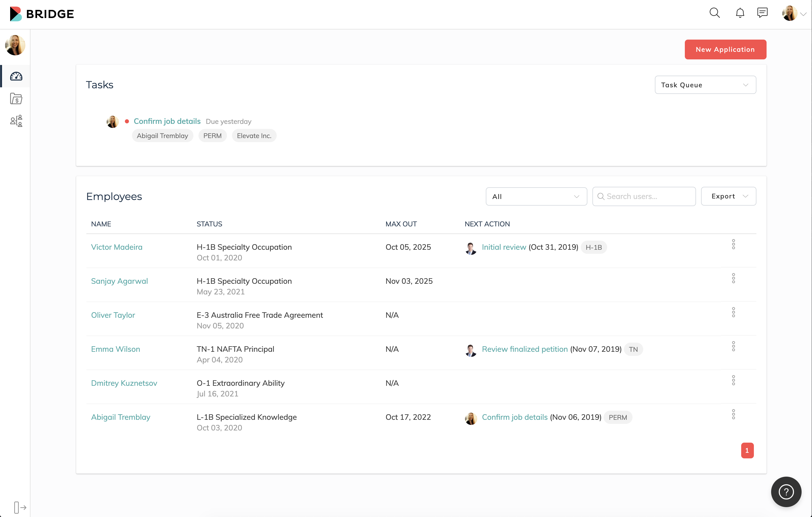Open the messages chat icon
The width and height of the screenshot is (812, 517).
[762, 13]
